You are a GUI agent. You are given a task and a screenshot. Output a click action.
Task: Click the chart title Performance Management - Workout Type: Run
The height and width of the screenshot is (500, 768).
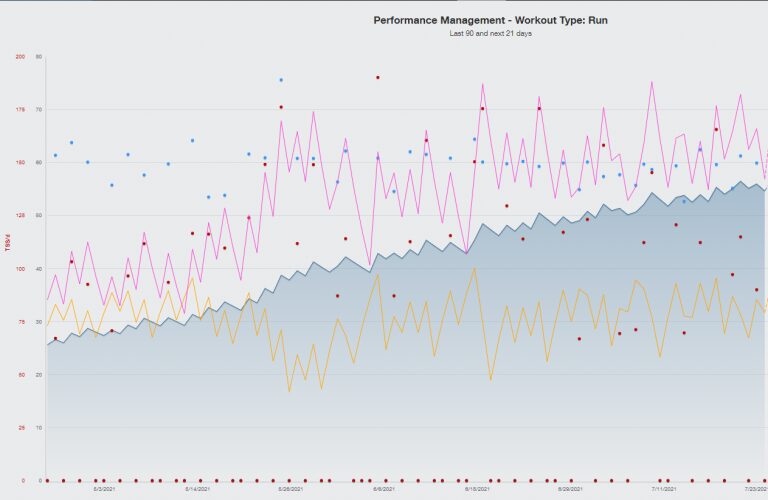490,20
